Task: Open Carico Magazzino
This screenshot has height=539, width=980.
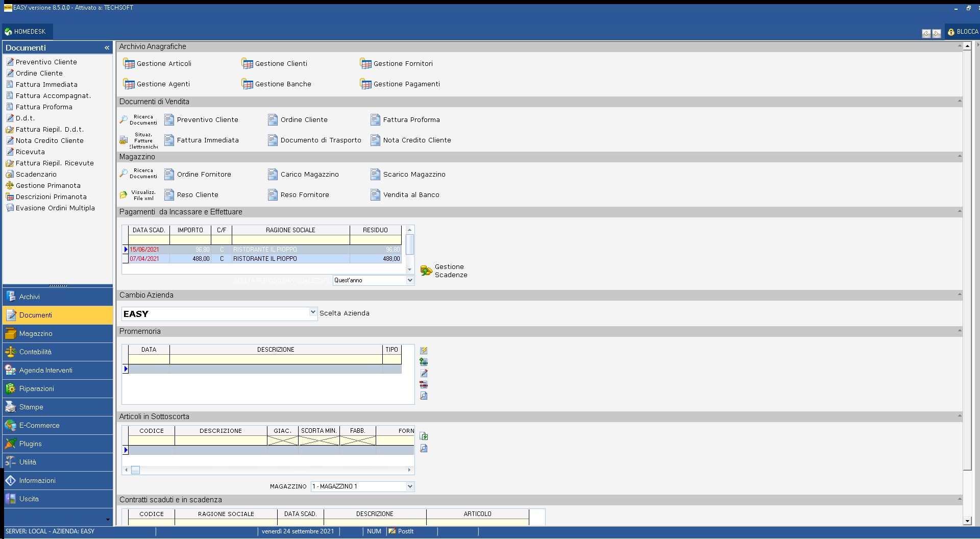Action: tap(303, 175)
